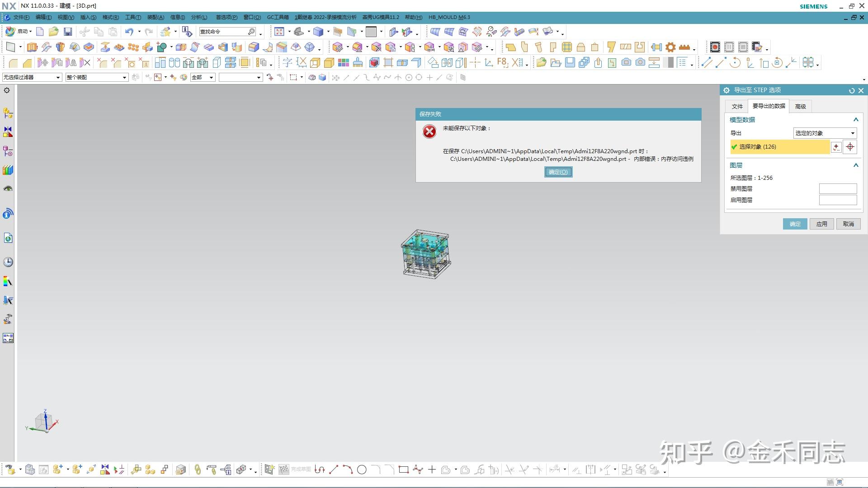
Task: Open the GC Toolkit menu
Action: click(278, 17)
